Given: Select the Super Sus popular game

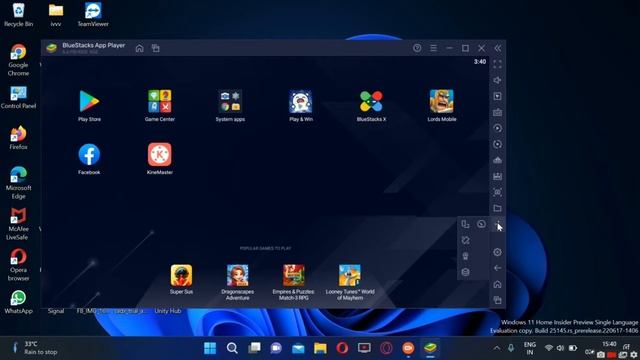Looking at the screenshot, I should click(181, 276).
